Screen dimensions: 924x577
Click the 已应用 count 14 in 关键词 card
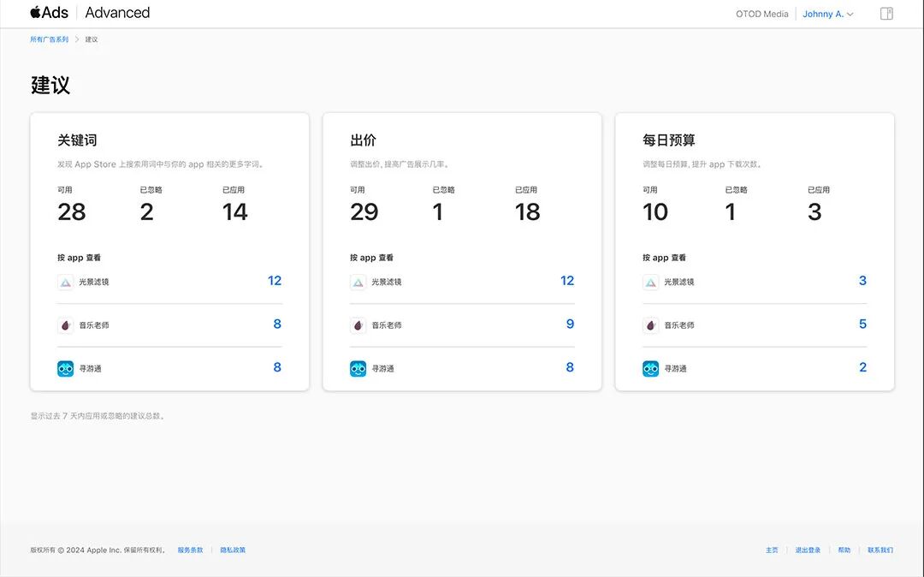click(x=235, y=211)
